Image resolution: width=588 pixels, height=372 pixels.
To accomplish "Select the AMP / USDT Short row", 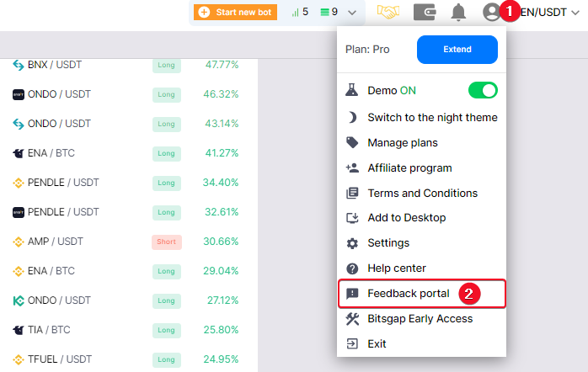I will pos(126,242).
